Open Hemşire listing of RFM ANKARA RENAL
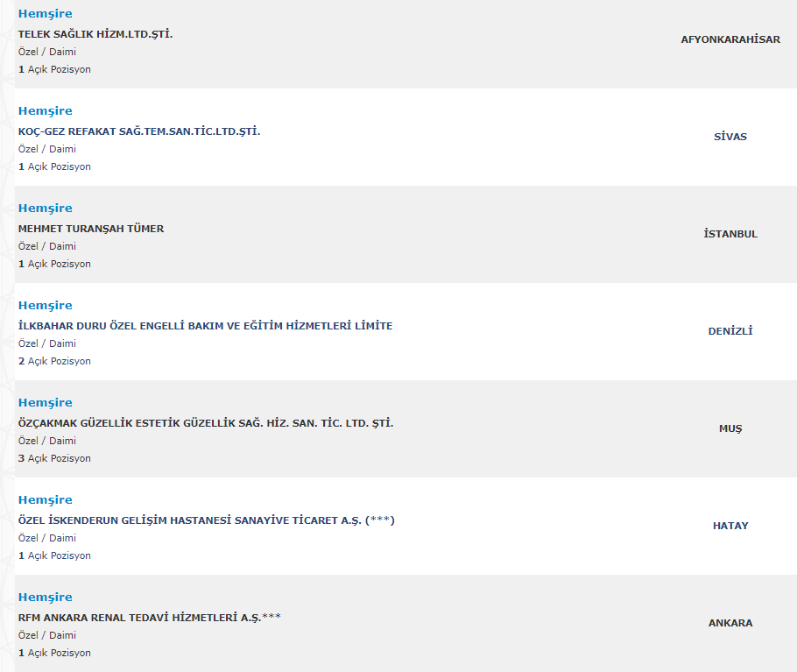Viewport: 797px width, 672px height. click(45, 598)
